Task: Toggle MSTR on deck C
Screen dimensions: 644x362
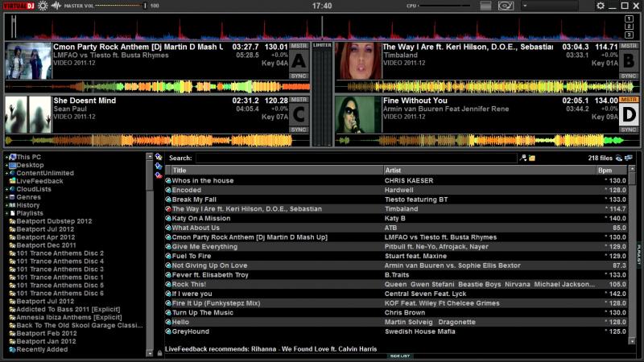Action: point(299,100)
